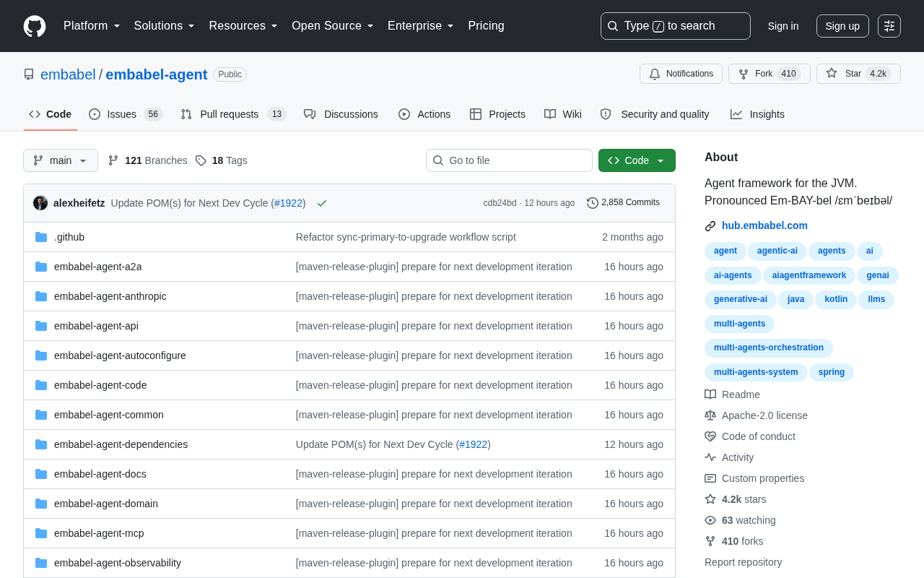Select the Code repository tab

coord(51,114)
